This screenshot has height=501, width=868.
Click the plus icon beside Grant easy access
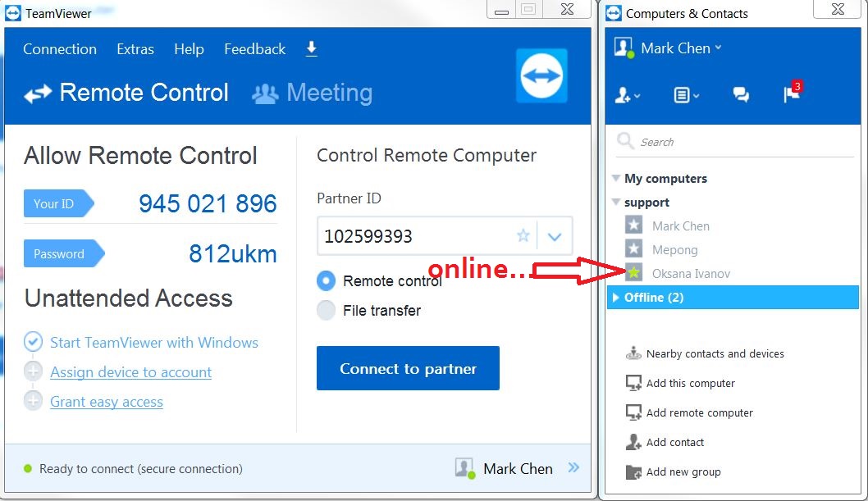coord(33,401)
